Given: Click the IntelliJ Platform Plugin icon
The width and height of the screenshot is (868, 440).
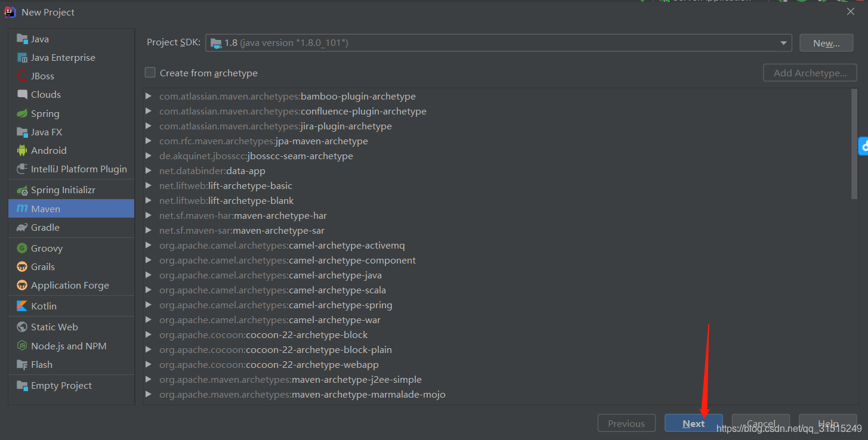Looking at the screenshot, I should point(22,169).
